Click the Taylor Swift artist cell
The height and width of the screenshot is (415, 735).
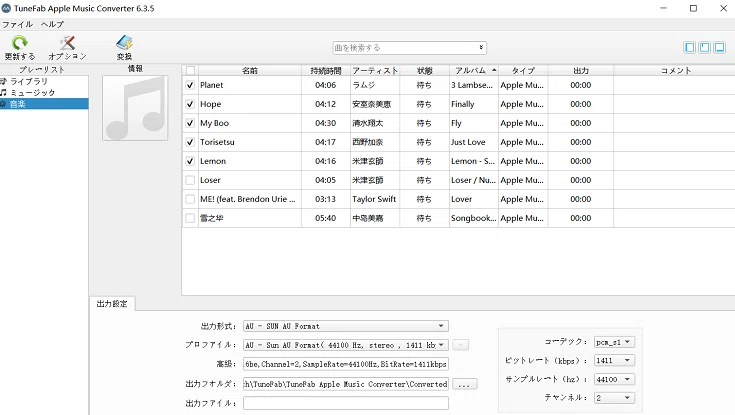pyautogui.click(x=374, y=199)
